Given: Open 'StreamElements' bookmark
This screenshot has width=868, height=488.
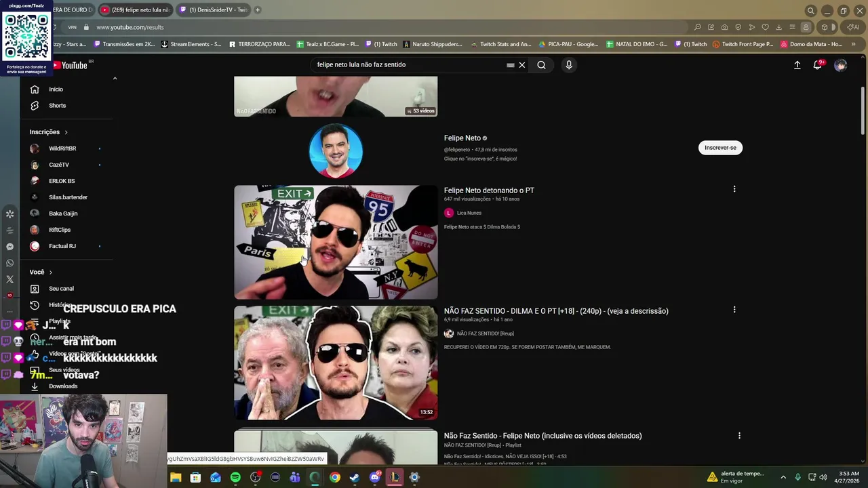Looking at the screenshot, I should pos(191,44).
